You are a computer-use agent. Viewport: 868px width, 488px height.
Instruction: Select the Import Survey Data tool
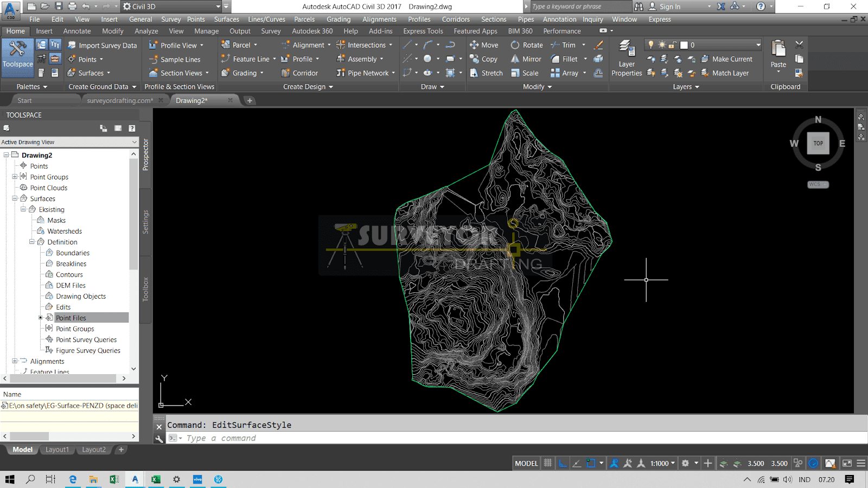point(103,45)
